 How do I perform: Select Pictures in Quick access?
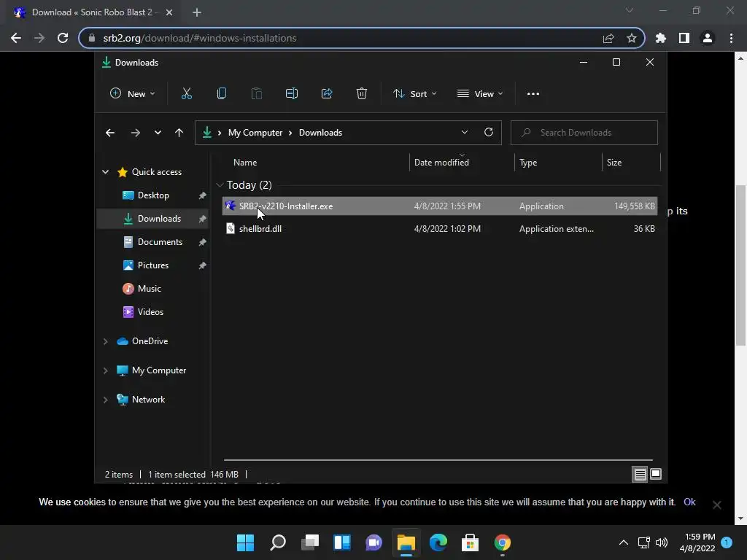[x=152, y=265]
